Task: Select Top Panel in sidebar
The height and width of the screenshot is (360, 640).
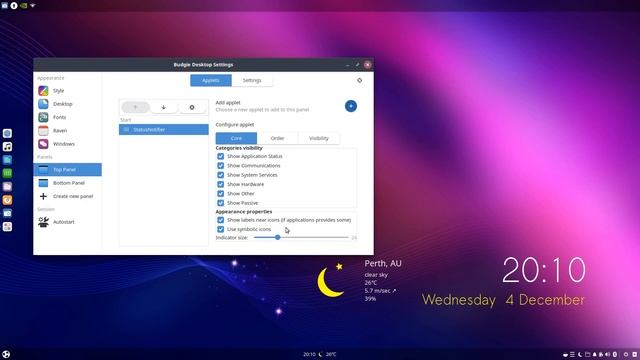Action: (67, 169)
